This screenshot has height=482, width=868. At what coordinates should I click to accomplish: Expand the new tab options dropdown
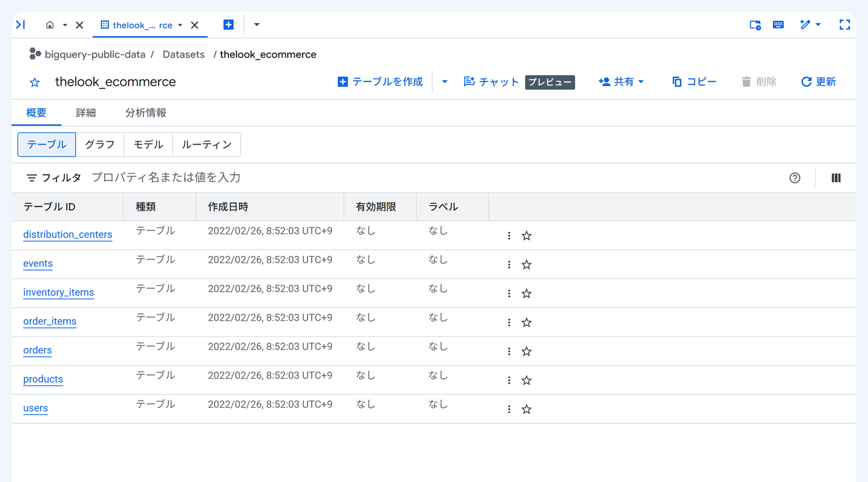tap(257, 25)
